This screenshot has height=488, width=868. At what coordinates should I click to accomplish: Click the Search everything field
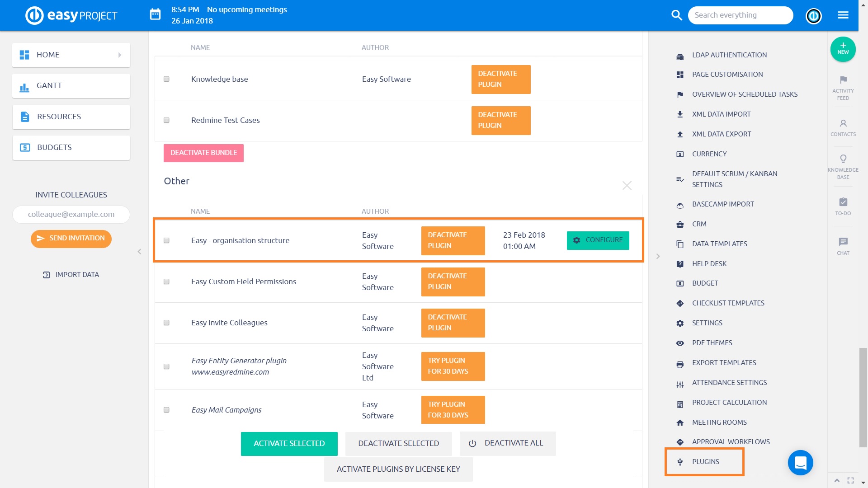click(740, 15)
